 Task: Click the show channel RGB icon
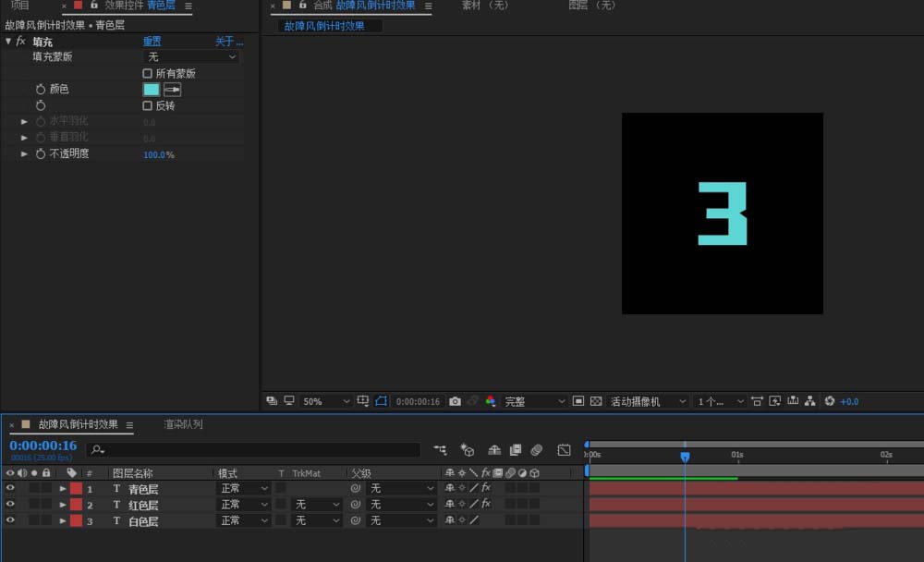[x=491, y=401]
